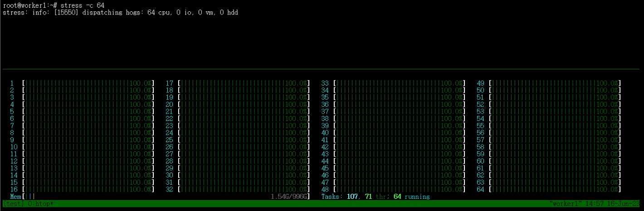Click the 1.54G/996G memory value
Viewport: 644px width, 211px height.
pos(289,197)
